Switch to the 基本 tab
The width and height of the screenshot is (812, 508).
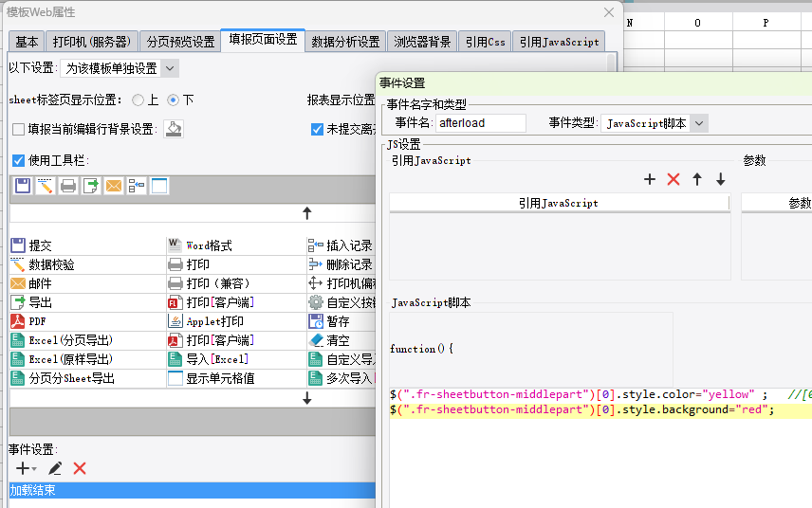(27, 42)
